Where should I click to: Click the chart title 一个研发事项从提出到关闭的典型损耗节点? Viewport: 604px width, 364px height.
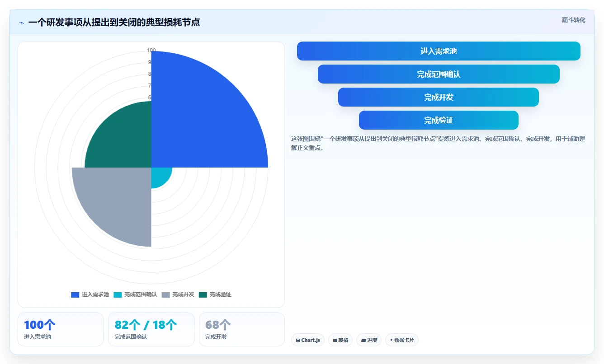point(114,22)
